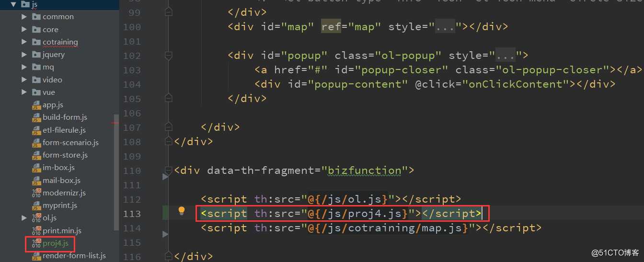
Task: Expand the video folder arrow
Action: 24,80
